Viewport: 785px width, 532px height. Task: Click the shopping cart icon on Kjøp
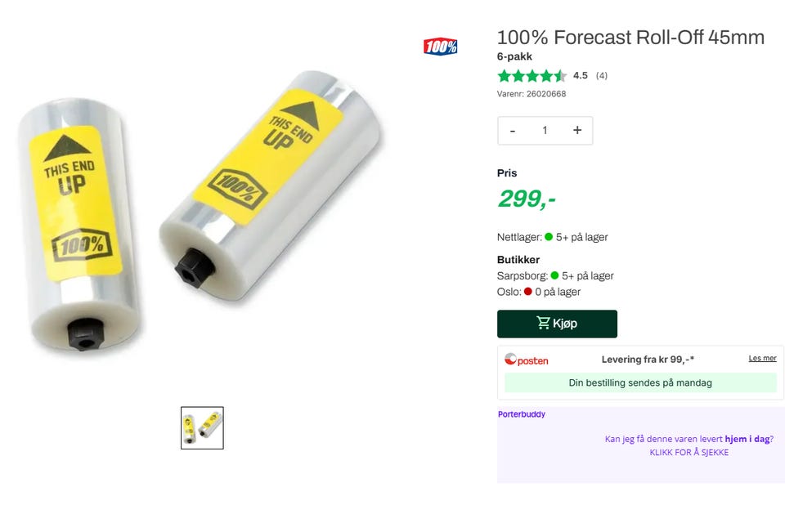click(x=543, y=323)
